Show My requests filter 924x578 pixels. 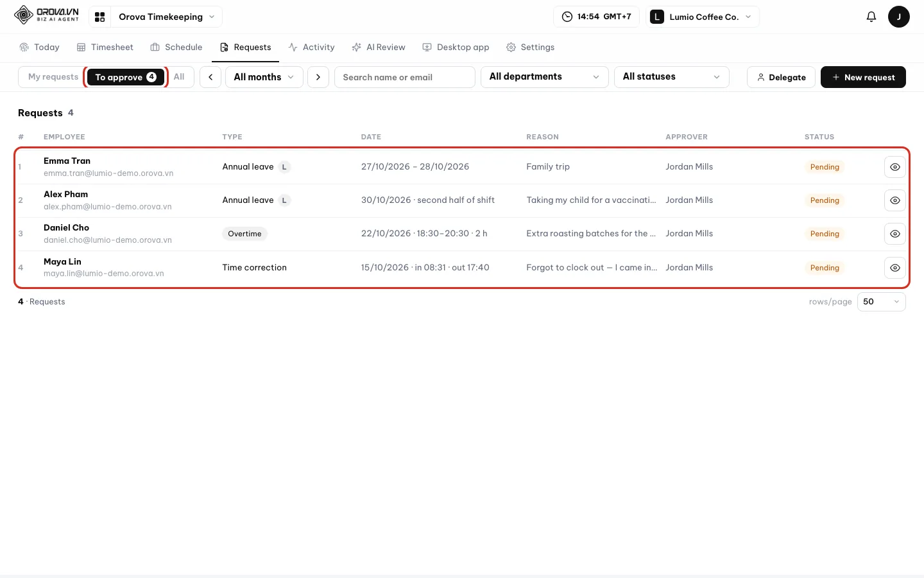pos(53,77)
